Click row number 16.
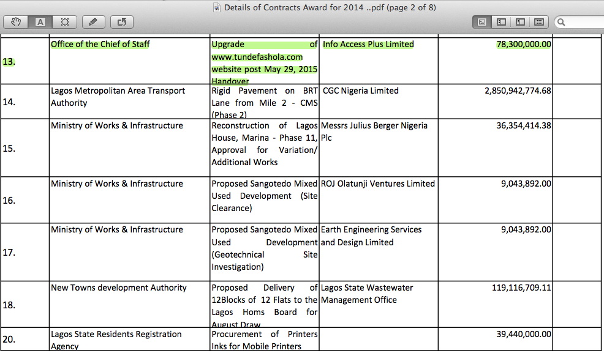Viewport: 604px width, 364px height. 9,201
